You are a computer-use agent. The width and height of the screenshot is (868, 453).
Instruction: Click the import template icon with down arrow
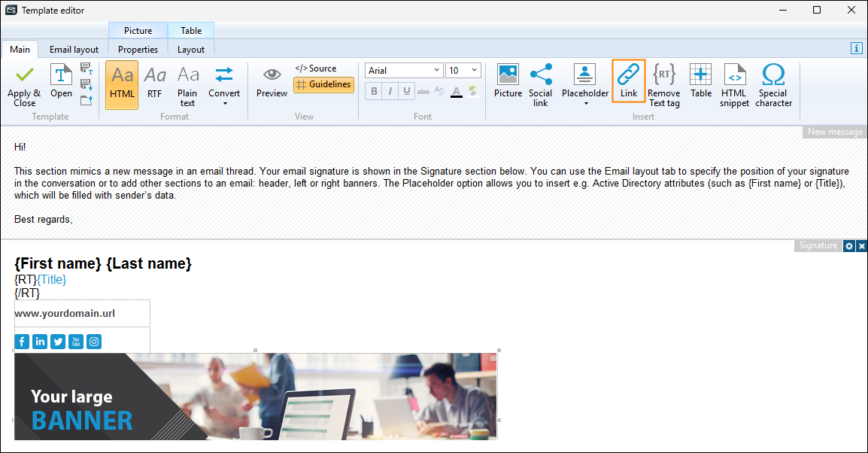pyautogui.click(x=86, y=85)
